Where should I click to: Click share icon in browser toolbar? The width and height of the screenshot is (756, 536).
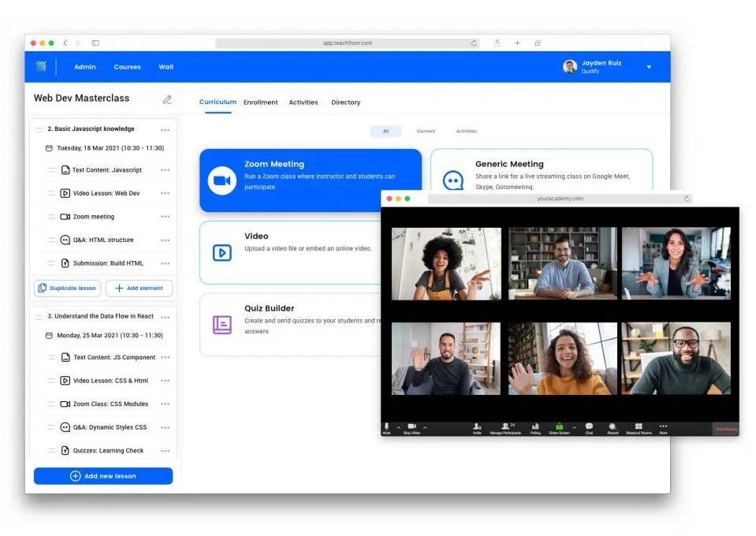coord(497,43)
